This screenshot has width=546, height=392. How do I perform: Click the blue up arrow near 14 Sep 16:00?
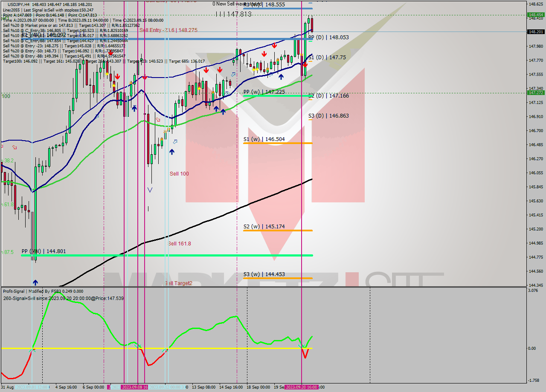(223, 112)
